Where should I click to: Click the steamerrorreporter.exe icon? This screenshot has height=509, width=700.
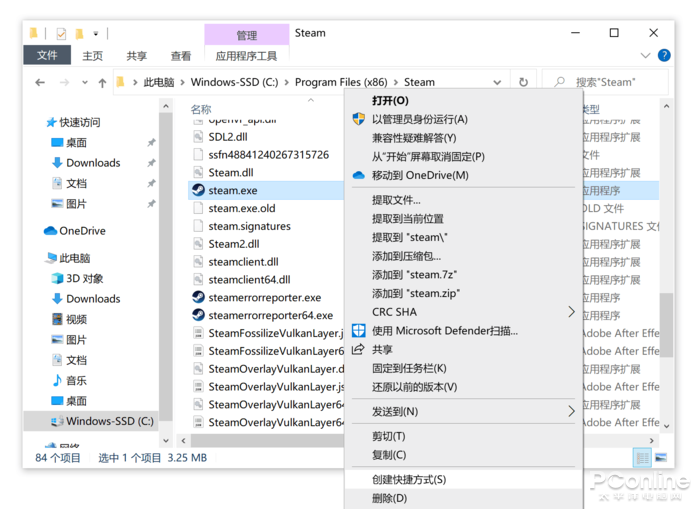198,297
